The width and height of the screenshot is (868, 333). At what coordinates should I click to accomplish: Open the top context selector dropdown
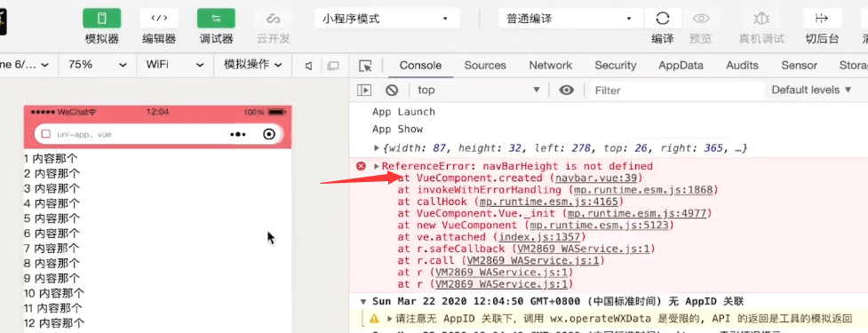[478, 90]
